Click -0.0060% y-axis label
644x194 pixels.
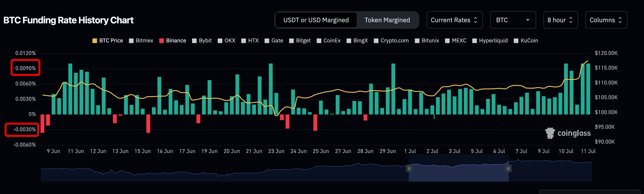(x=25, y=145)
